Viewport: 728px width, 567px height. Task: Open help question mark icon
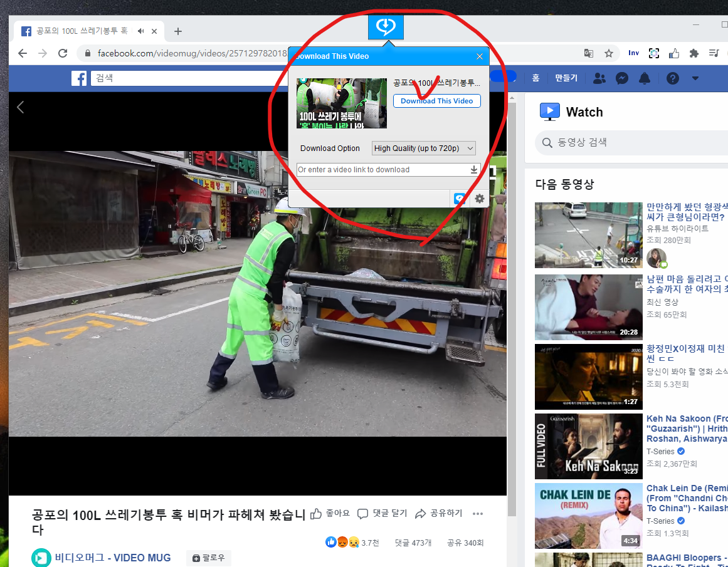[672, 78]
